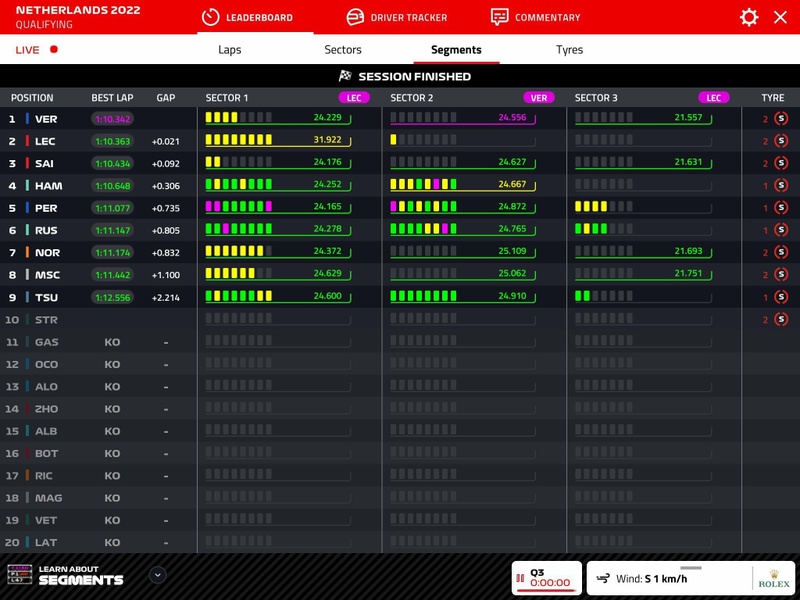Click the Gap column header
Viewport: 800px width, 600px height.
click(x=166, y=98)
